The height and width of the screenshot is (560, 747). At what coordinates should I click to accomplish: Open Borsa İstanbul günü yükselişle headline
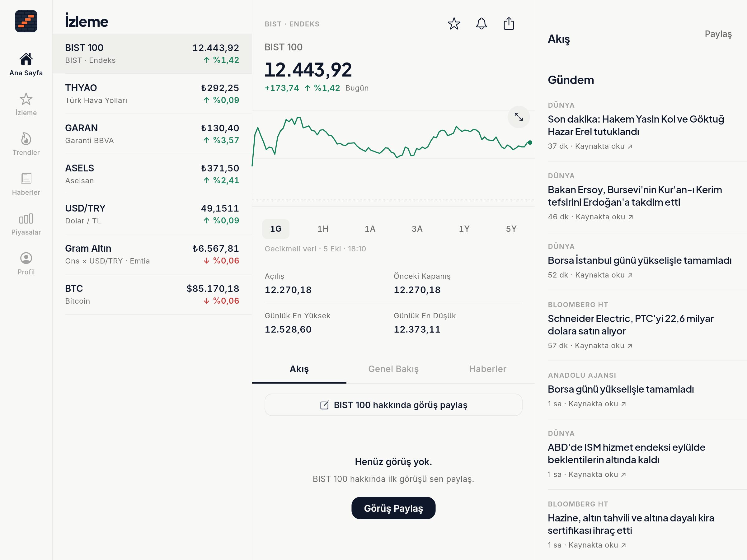pos(640,260)
